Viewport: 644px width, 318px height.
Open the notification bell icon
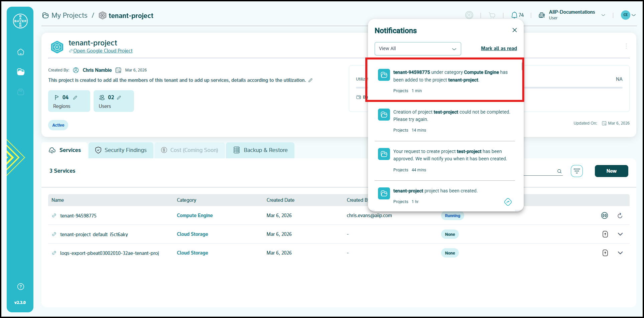click(x=514, y=15)
